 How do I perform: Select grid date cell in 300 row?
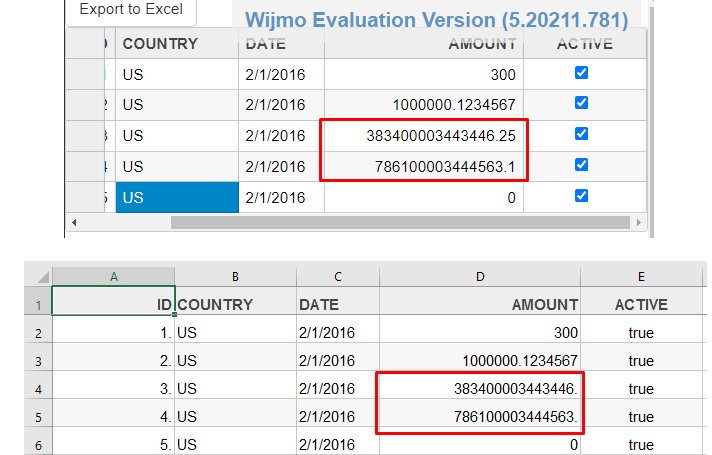(x=282, y=74)
